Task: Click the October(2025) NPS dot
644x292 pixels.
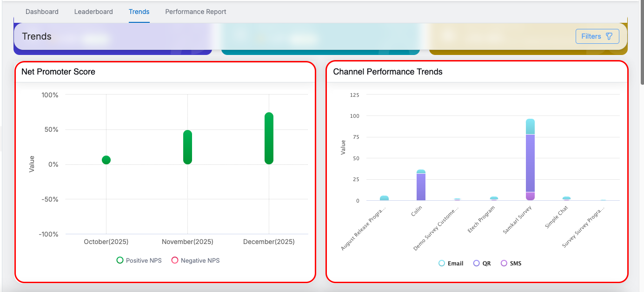Action: coord(106,160)
